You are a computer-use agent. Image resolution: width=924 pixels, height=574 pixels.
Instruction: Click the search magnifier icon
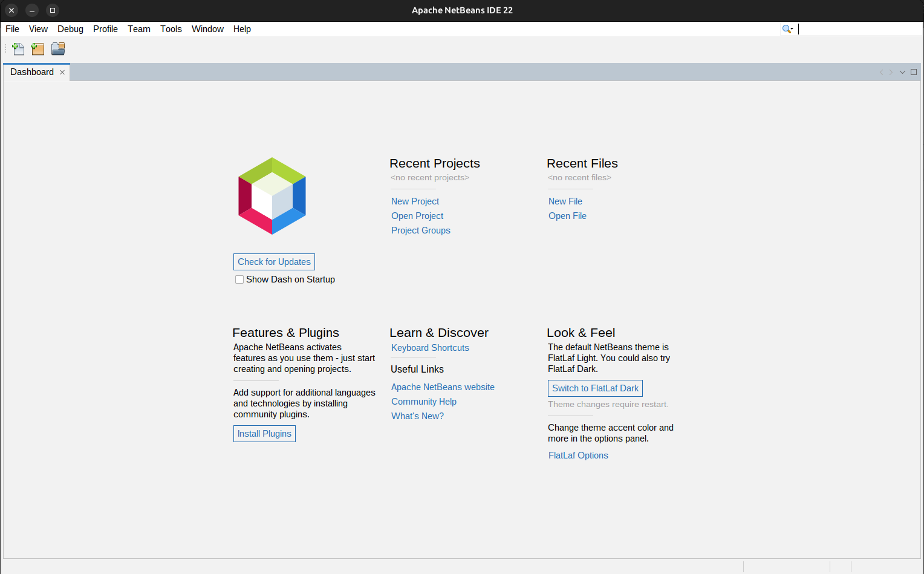pyautogui.click(x=786, y=28)
